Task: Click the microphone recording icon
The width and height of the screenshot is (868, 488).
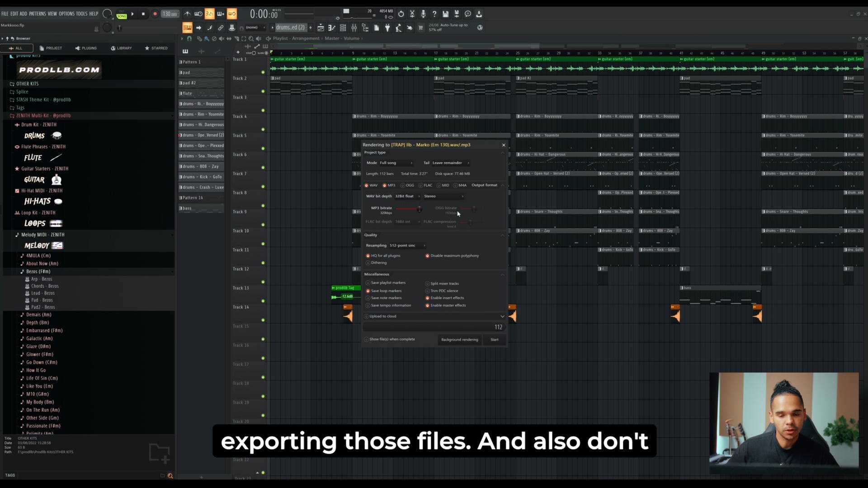Action: click(423, 14)
